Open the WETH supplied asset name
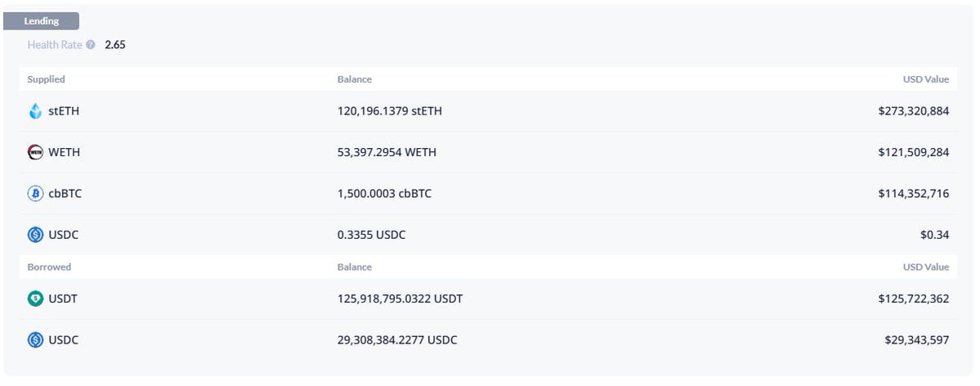The width and height of the screenshot is (980, 386). [x=65, y=152]
